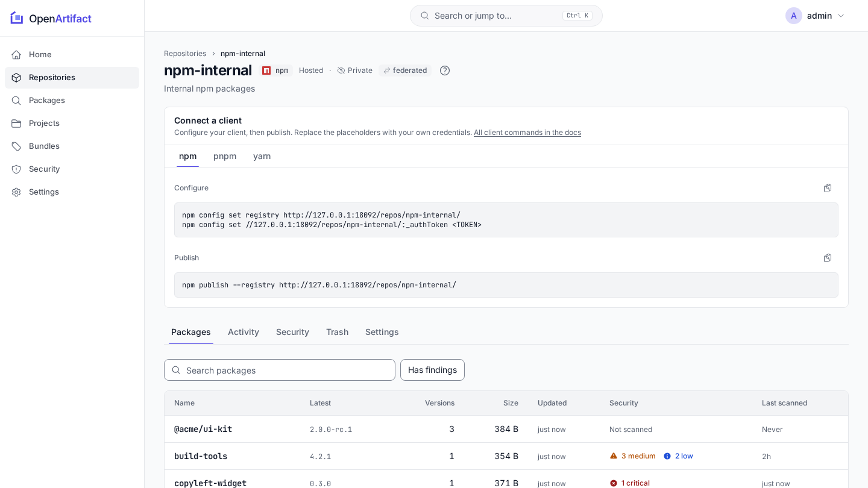Click the '2h' last scanned cell
This screenshot has height=488, width=868.
[x=766, y=457]
